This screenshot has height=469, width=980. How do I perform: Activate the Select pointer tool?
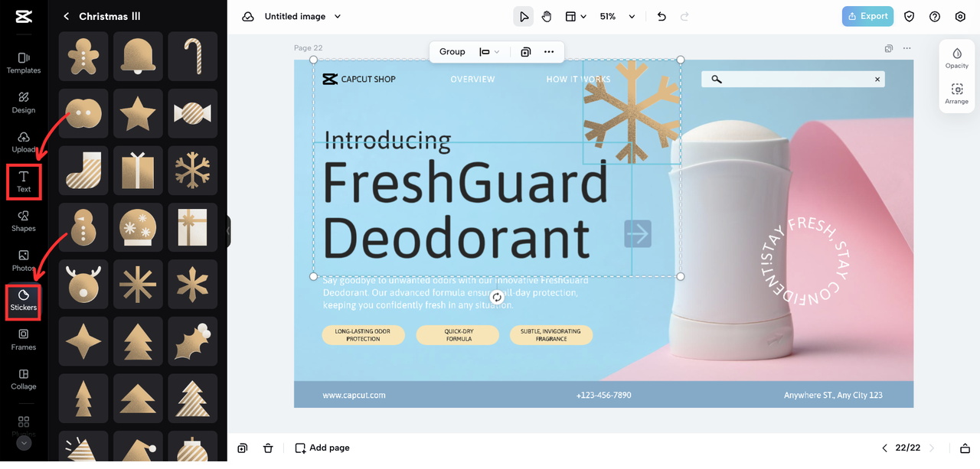[524, 16]
